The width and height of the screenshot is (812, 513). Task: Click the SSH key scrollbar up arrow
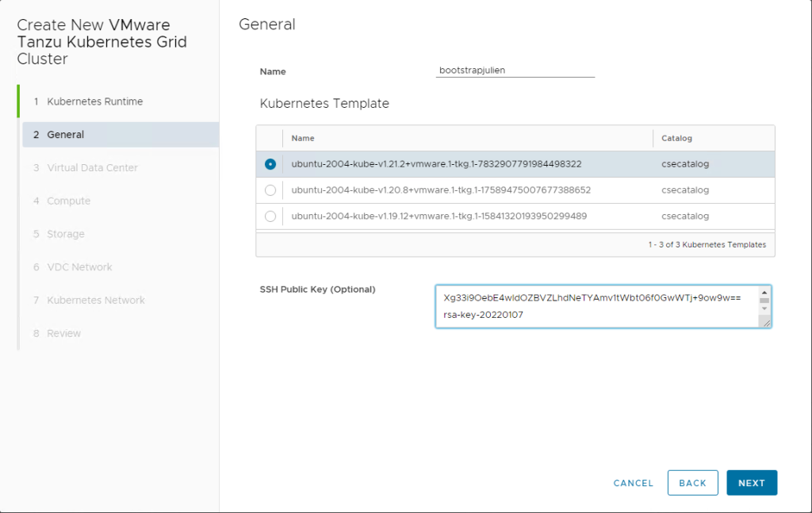point(764,293)
